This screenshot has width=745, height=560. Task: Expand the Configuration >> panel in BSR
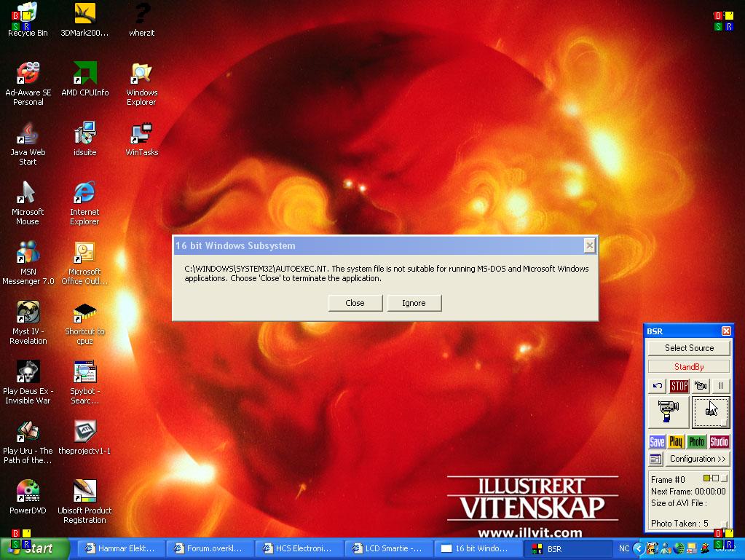697,459
